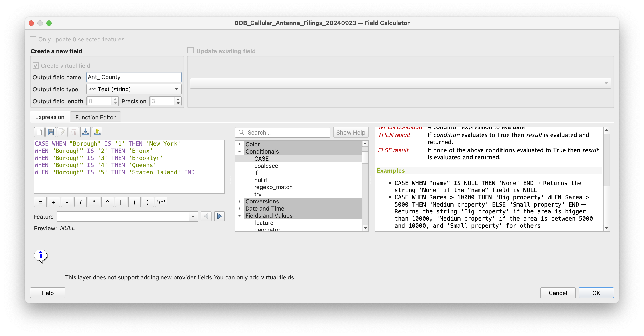Click the clear editor new-file icon
The width and height of the screenshot is (644, 336).
coord(39,132)
